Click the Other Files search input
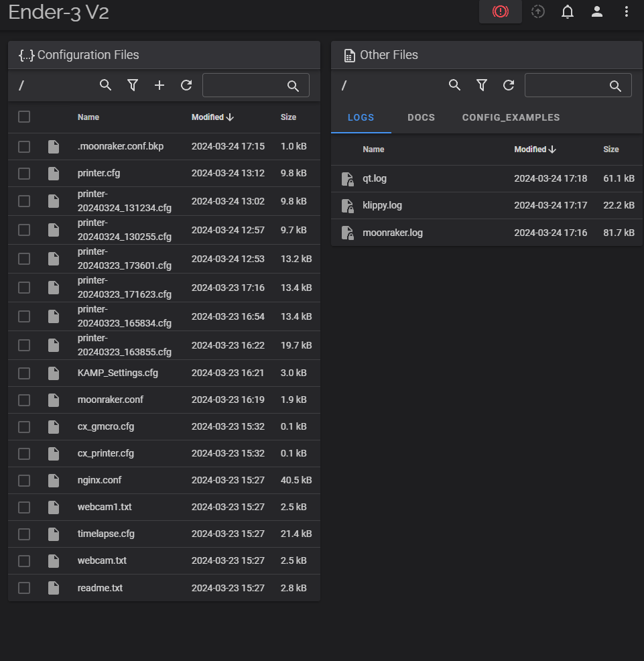Image resolution: width=644 pixels, height=661 pixels. pos(578,86)
